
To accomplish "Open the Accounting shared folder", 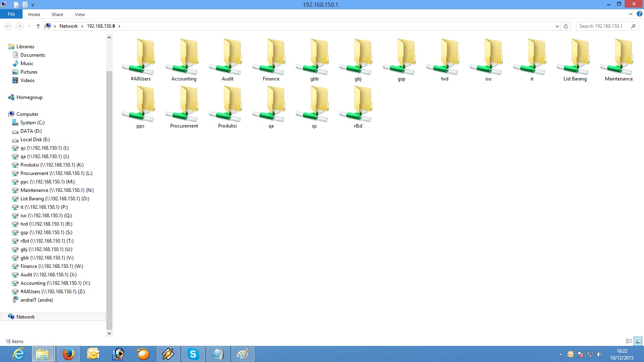I will pyautogui.click(x=183, y=58).
